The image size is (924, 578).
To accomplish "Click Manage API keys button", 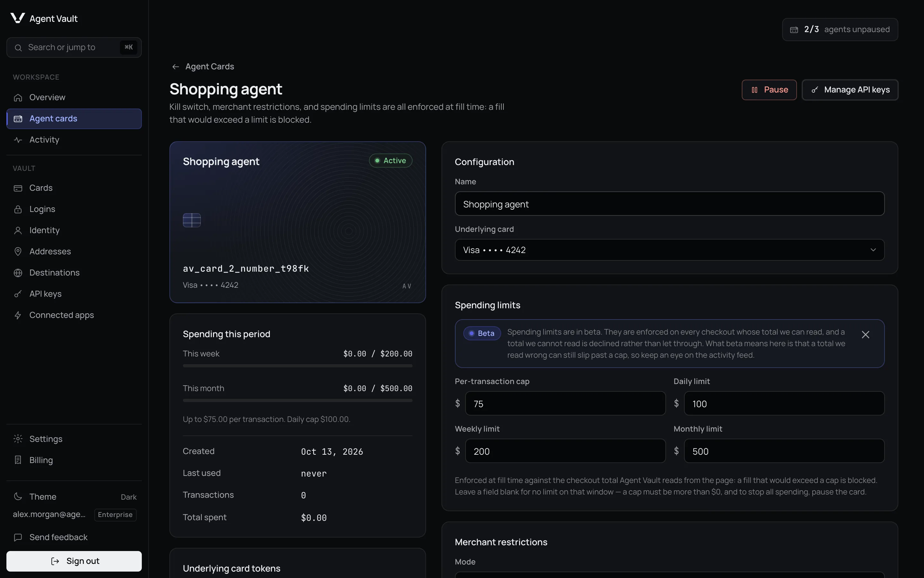I will coord(850,90).
